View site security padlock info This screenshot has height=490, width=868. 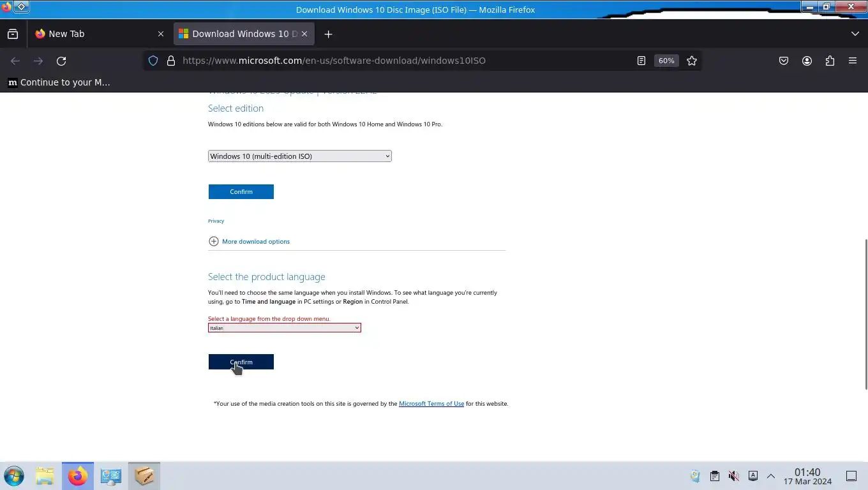click(171, 61)
